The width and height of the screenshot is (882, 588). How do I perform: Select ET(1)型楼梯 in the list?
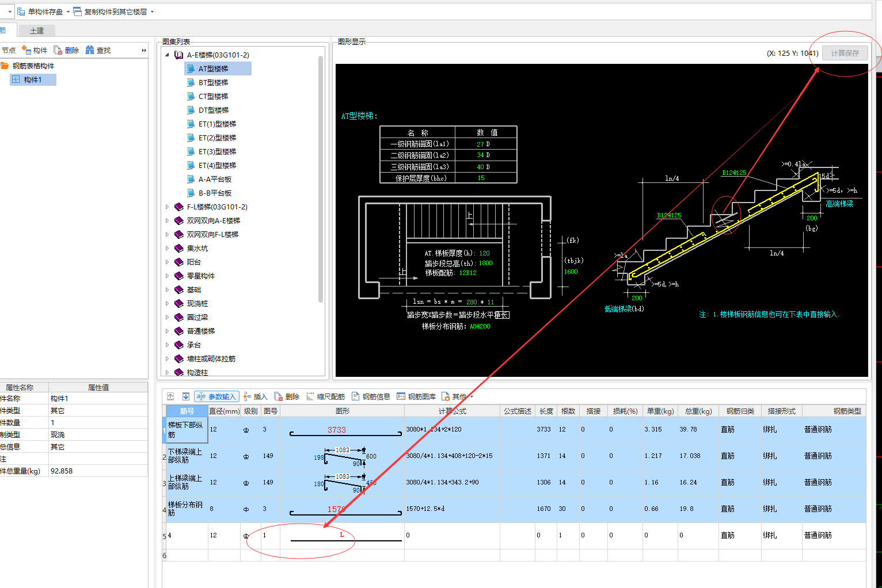217,124
